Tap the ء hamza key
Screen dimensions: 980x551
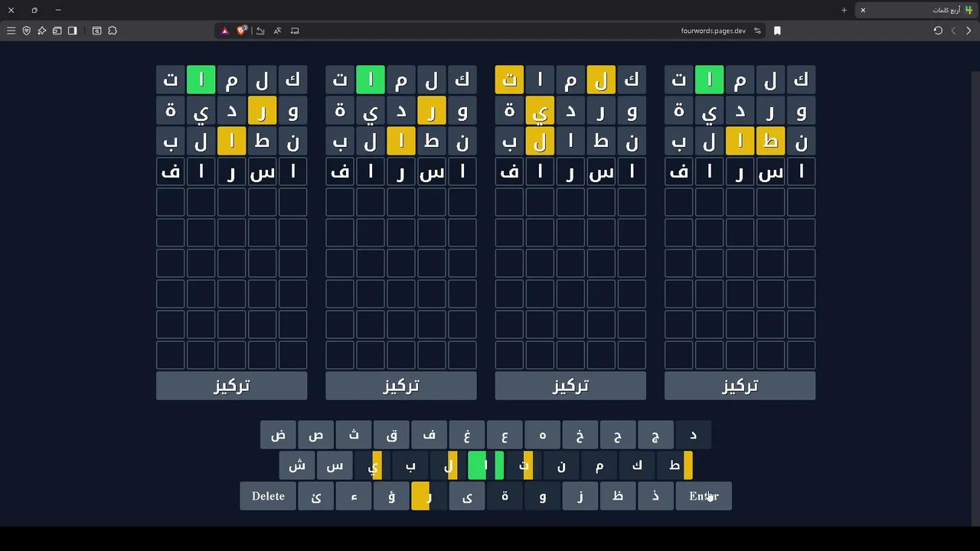pos(354,496)
